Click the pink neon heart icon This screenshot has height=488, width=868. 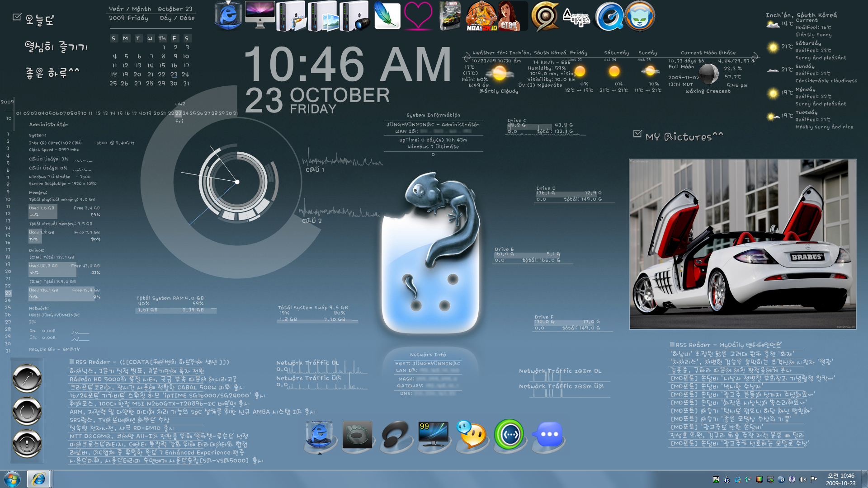point(418,16)
